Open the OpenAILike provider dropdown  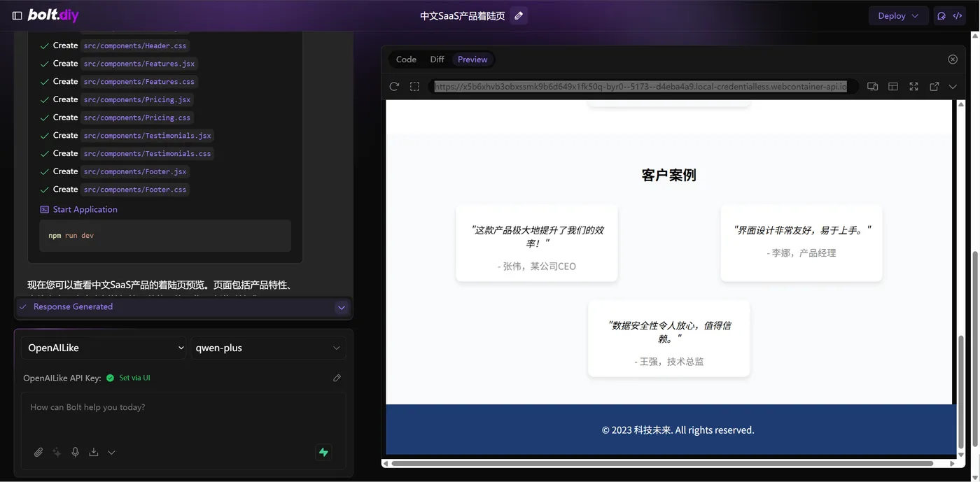tap(104, 348)
